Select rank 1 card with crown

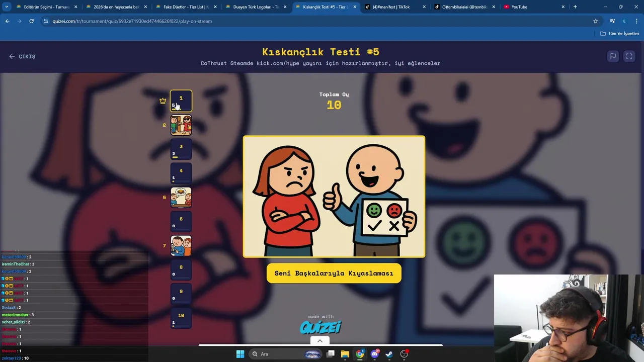181,101
